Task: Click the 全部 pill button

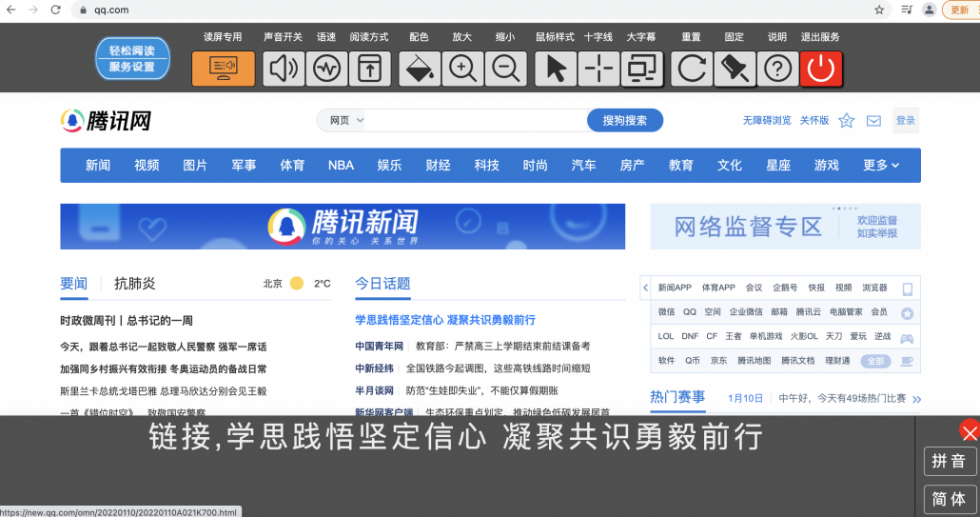Action: pos(875,361)
